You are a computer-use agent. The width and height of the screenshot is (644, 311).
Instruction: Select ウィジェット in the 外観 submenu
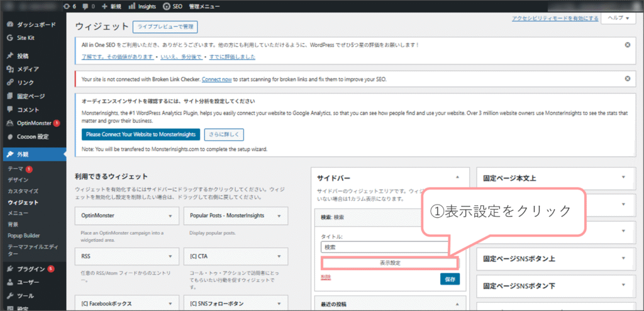(23, 203)
